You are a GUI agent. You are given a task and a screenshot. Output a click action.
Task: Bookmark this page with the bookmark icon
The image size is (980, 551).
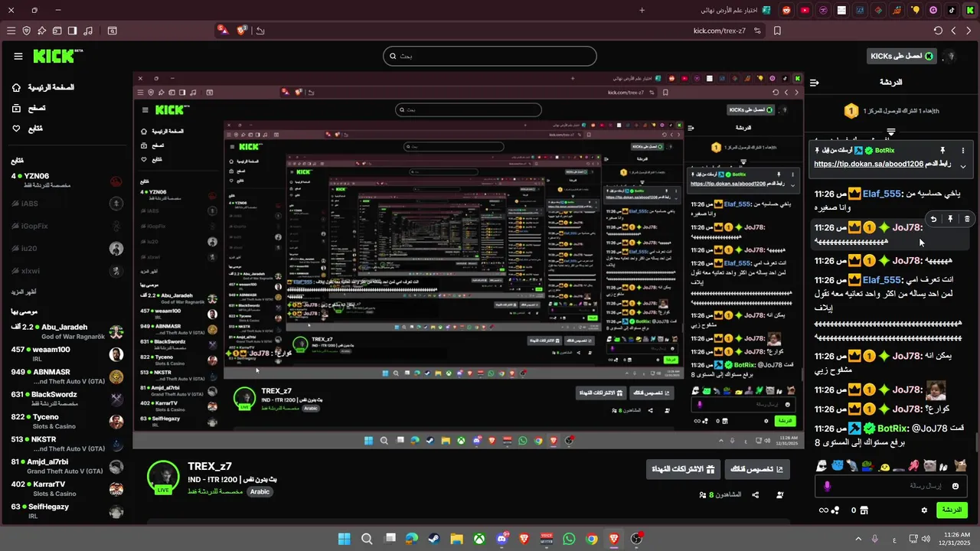(x=777, y=31)
